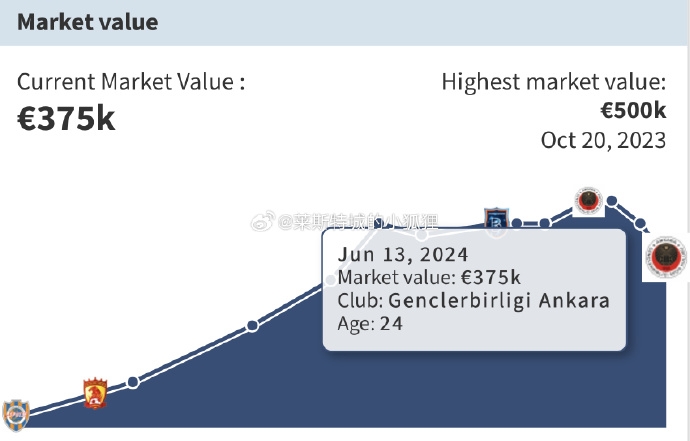Select the red-orange Guangzhou club crest on chart
Screen dimensions: 690x441
(95, 393)
